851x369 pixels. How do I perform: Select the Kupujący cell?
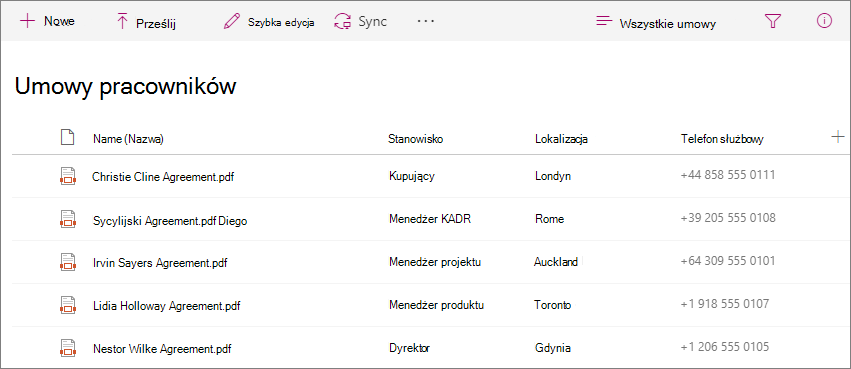[x=411, y=176]
